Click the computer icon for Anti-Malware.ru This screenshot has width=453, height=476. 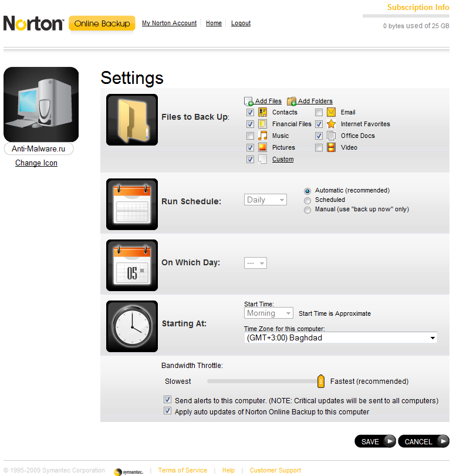tap(41, 104)
